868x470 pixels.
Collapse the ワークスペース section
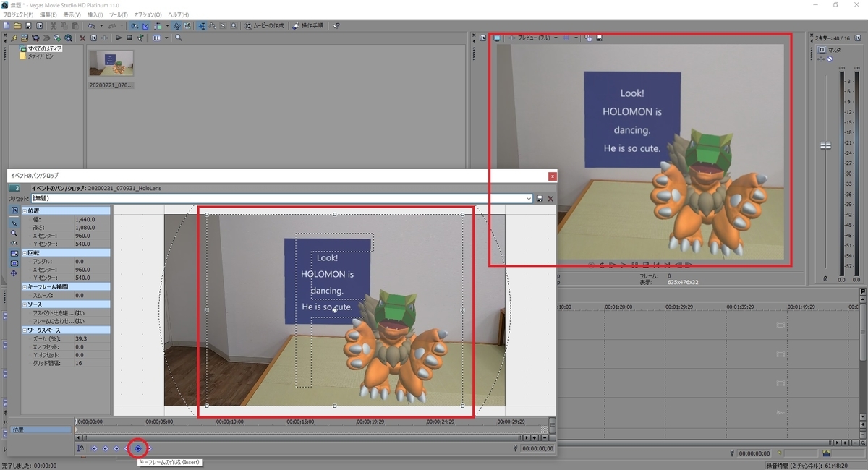point(25,330)
